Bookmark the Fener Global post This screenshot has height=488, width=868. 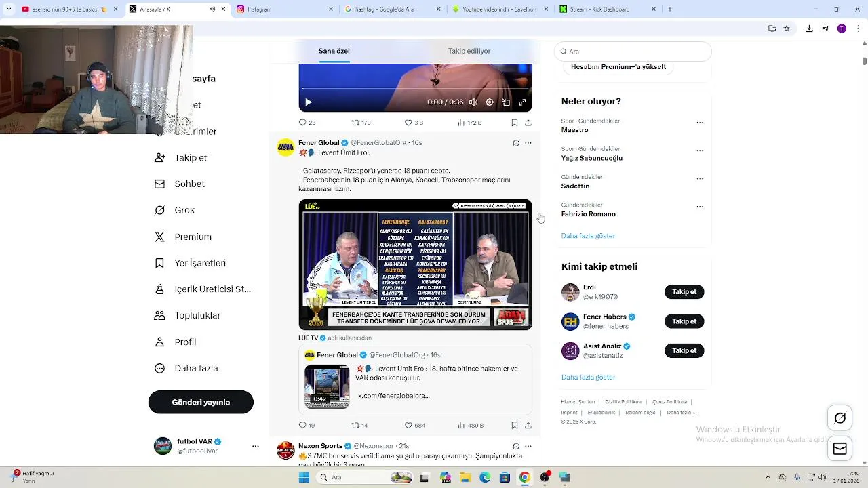point(515,426)
